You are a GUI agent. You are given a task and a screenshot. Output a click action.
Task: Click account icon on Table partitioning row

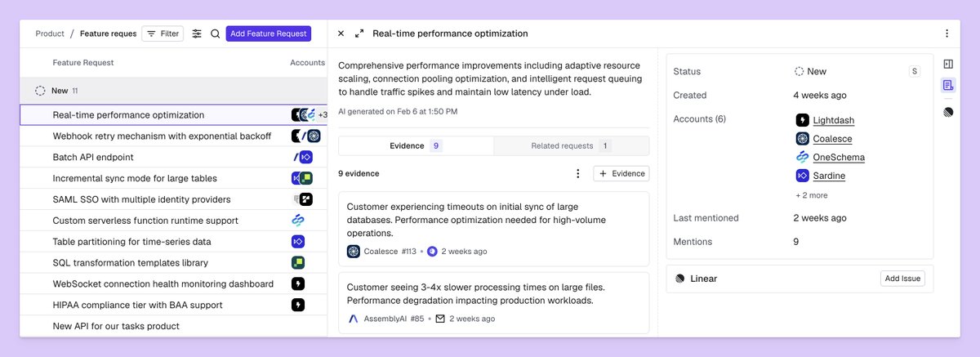(298, 242)
